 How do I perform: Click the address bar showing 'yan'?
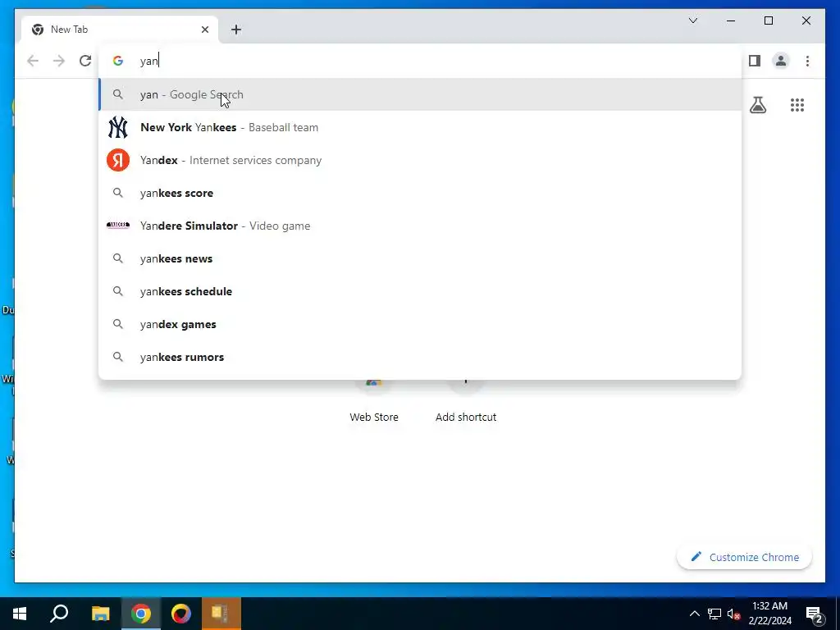pos(421,61)
